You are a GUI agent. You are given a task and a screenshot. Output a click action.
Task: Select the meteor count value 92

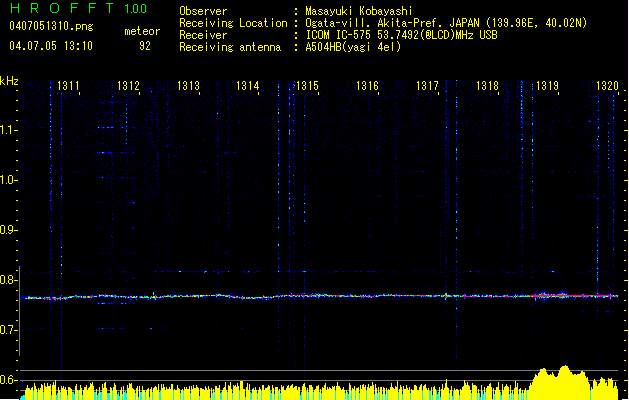pyautogui.click(x=145, y=45)
